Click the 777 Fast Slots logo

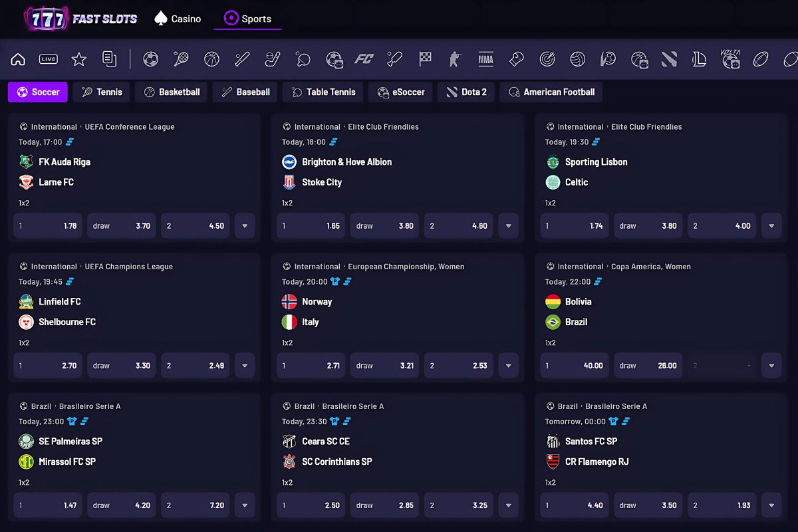tap(80, 19)
